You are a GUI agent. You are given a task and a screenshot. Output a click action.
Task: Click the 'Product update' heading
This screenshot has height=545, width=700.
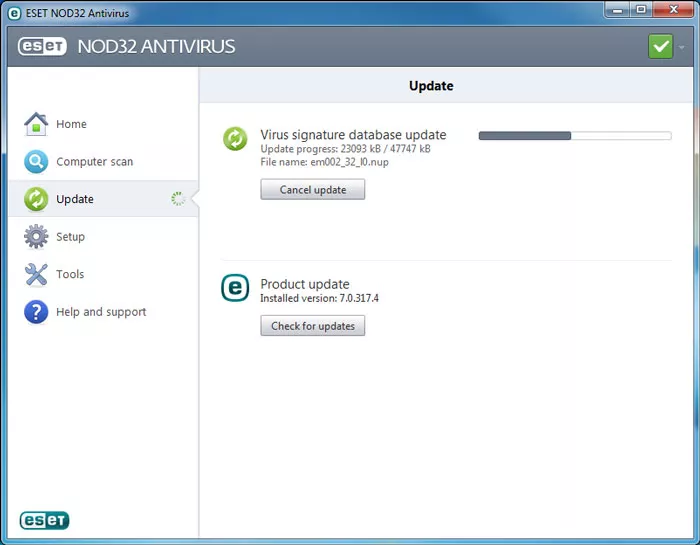pyautogui.click(x=305, y=284)
